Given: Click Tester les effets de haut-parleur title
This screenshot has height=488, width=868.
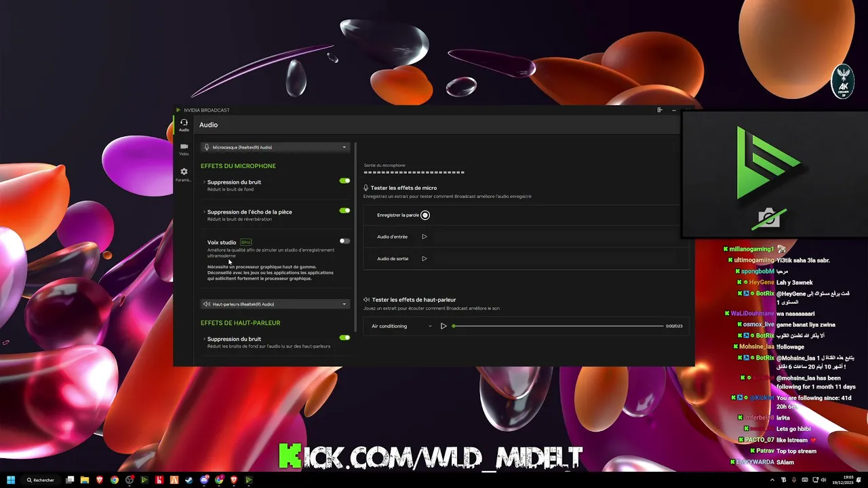Looking at the screenshot, I should [x=414, y=300].
